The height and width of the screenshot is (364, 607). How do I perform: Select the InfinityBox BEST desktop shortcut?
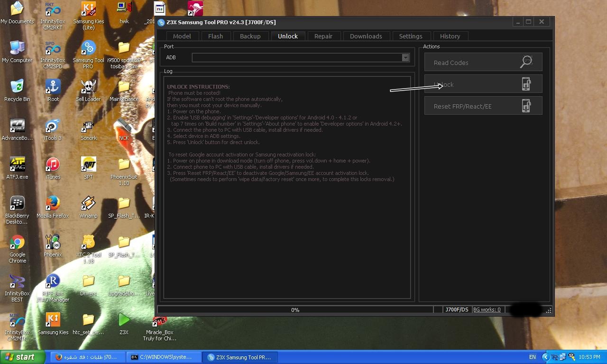coord(17,288)
